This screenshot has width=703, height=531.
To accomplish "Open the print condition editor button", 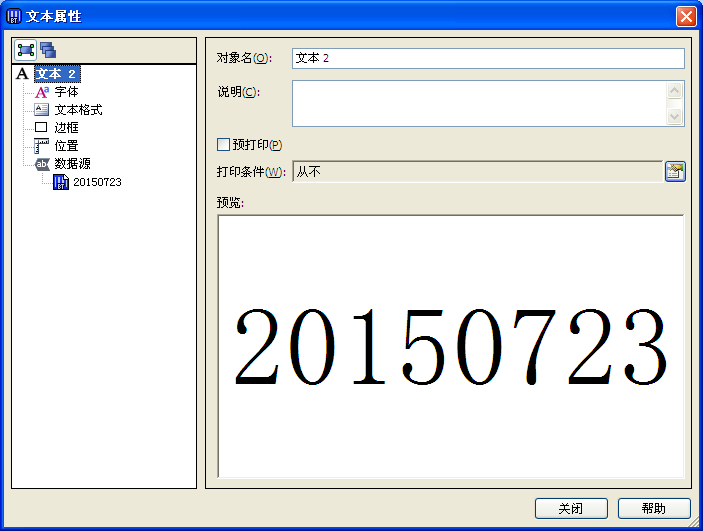I will coord(675,172).
